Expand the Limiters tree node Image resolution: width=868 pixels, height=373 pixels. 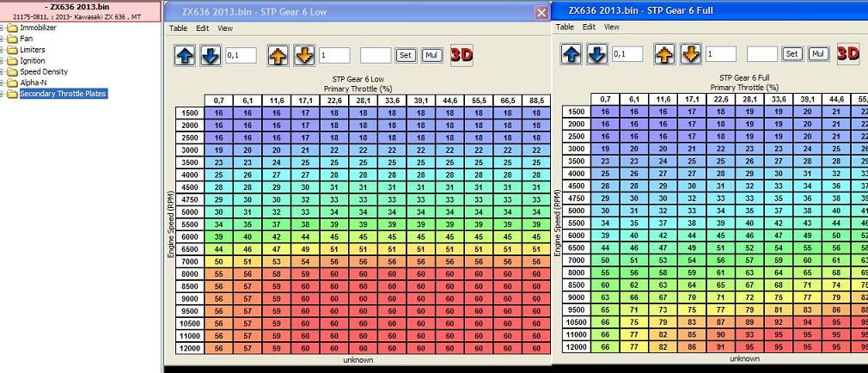[3, 50]
